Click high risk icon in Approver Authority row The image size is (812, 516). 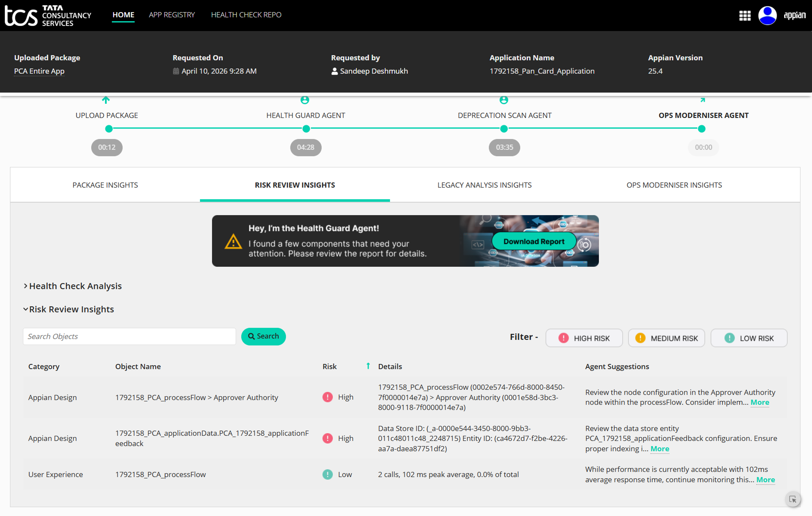tap(327, 397)
